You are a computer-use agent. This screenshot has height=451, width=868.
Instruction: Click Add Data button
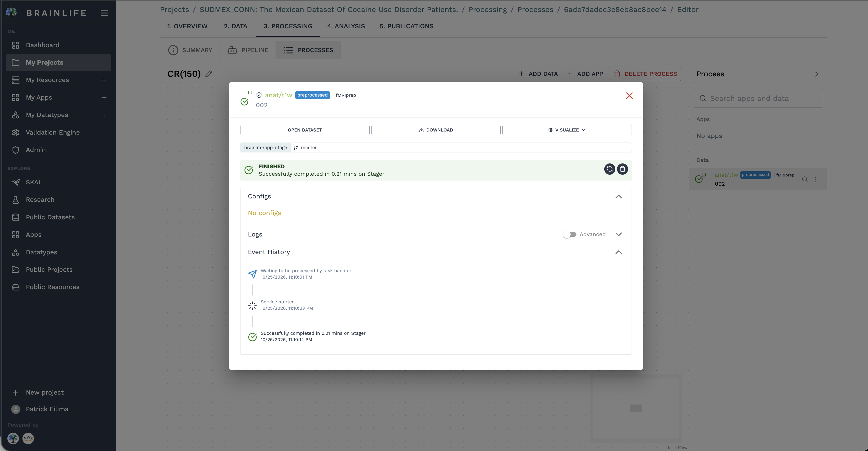pyautogui.click(x=538, y=74)
